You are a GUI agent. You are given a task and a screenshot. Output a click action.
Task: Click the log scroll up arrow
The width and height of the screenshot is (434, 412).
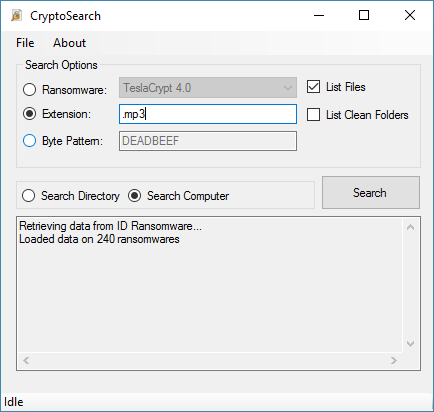coord(411,227)
